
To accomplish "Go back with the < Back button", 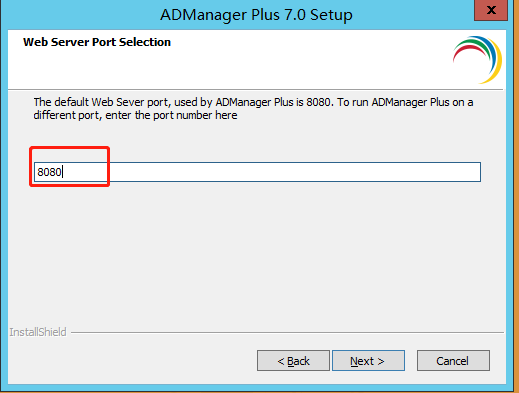I will pyautogui.click(x=293, y=360).
